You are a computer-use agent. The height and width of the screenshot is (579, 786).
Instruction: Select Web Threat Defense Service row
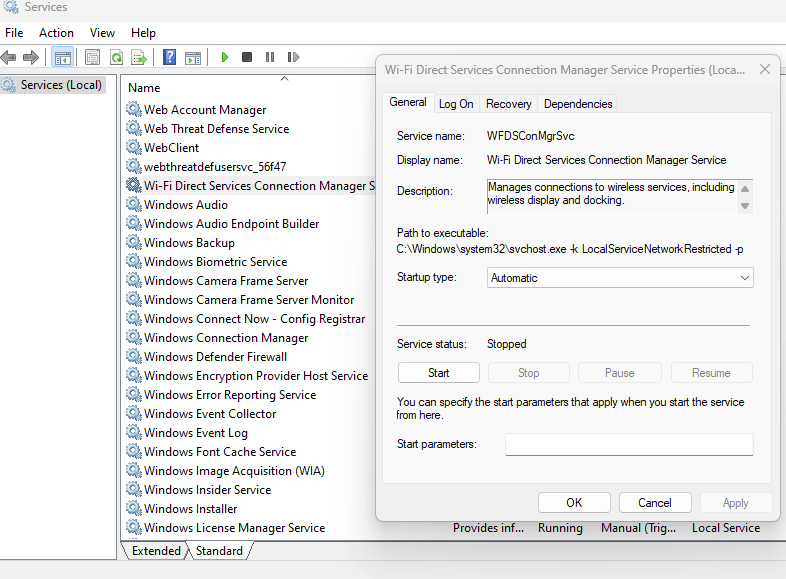pyautogui.click(x=216, y=128)
